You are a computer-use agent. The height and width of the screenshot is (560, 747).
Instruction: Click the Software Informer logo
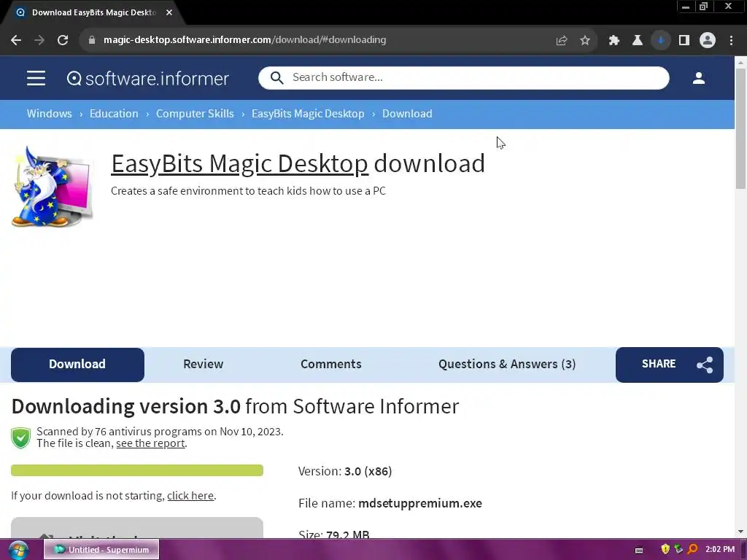pyautogui.click(x=147, y=79)
